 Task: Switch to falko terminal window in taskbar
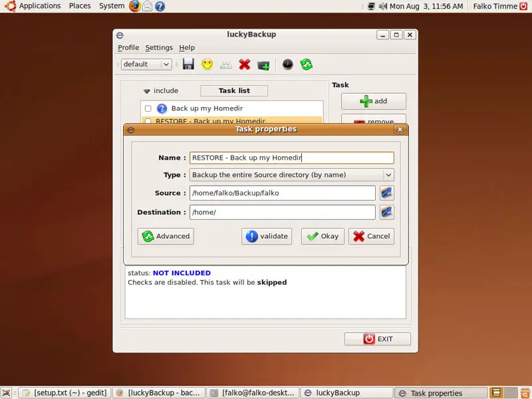click(253, 393)
